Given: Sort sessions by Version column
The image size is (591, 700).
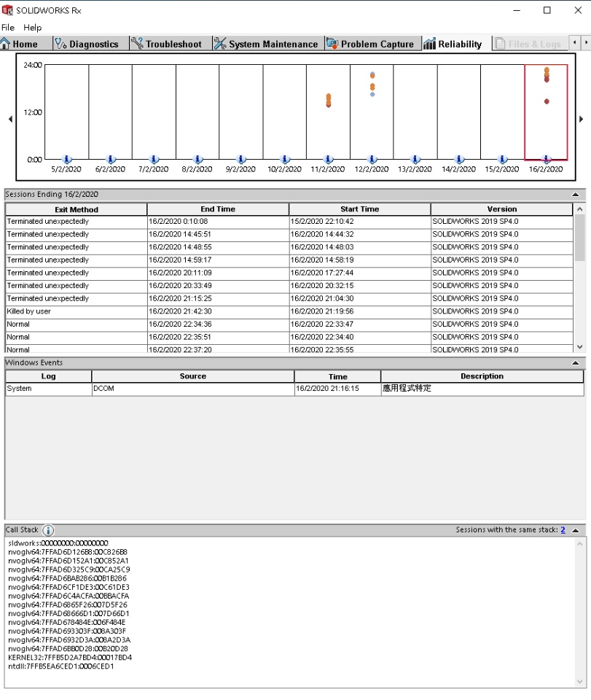Looking at the screenshot, I should pyautogui.click(x=502, y=209).
